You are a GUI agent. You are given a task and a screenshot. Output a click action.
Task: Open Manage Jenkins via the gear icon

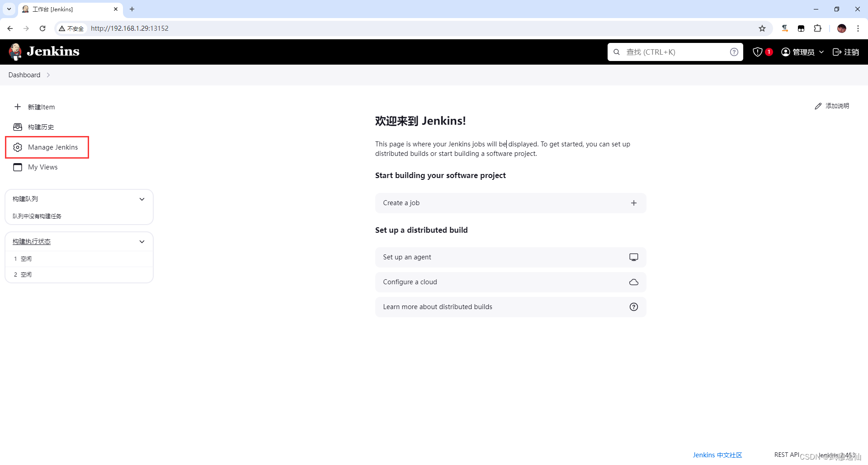pos(18,147)
